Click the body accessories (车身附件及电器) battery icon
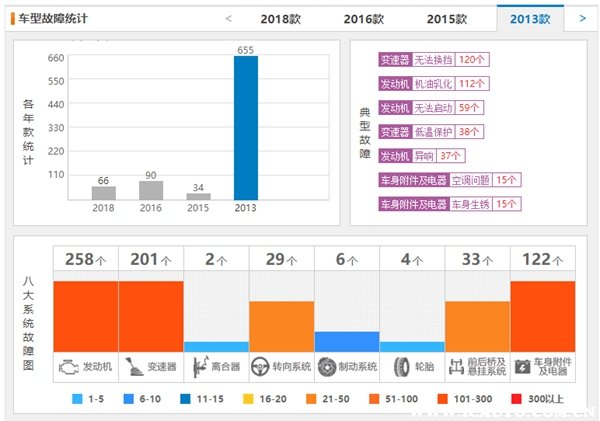Viewport: 600px width, 421px height. [x=522, y=367]
